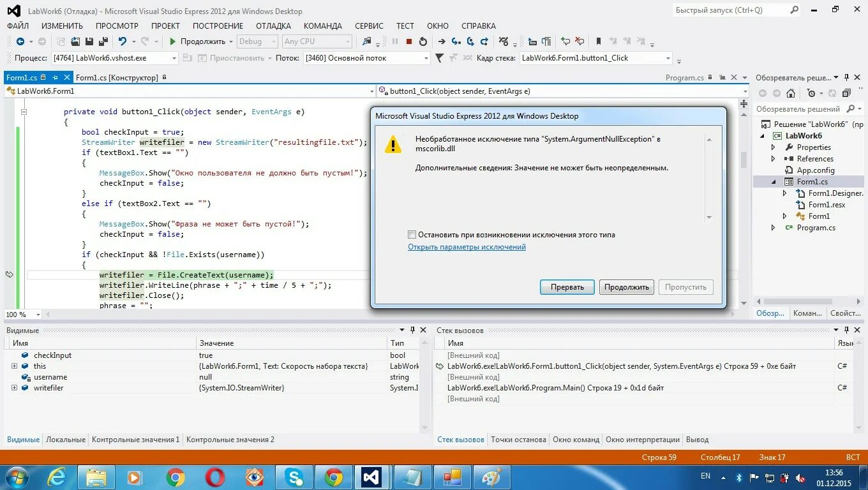The image size is (868, 490).
Task: Switch to the Локальные tab
Action: (x=66, y=440)
